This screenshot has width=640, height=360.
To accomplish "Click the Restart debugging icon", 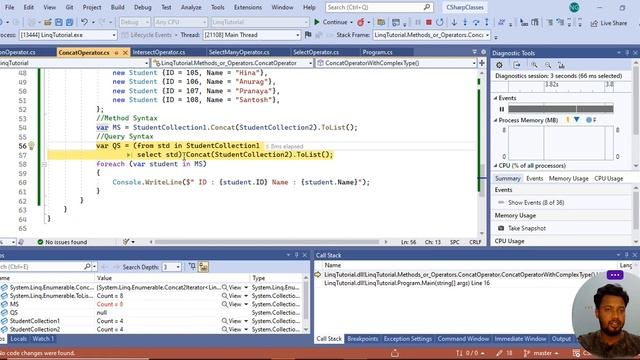I will 440,22.
